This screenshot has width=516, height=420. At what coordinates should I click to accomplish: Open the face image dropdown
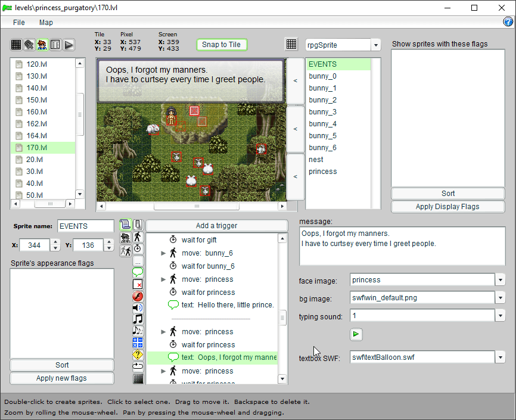(x=500, y=280)
